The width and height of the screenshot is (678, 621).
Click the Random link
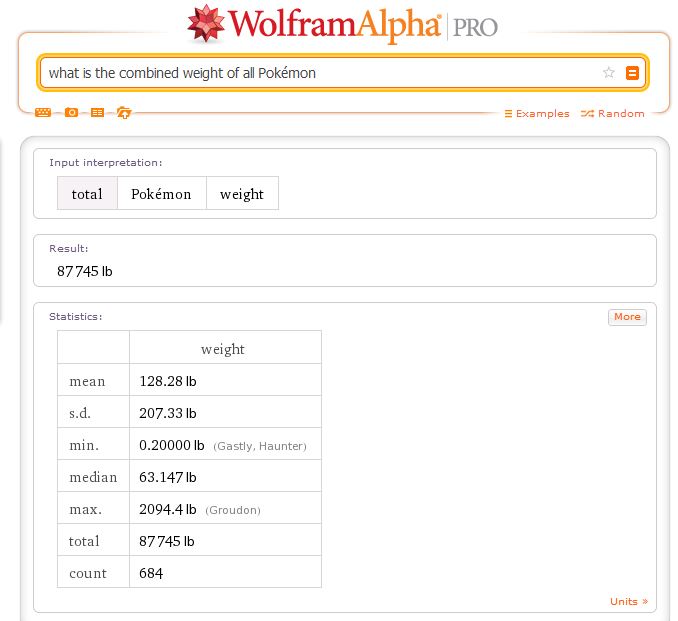click(612, 113)
